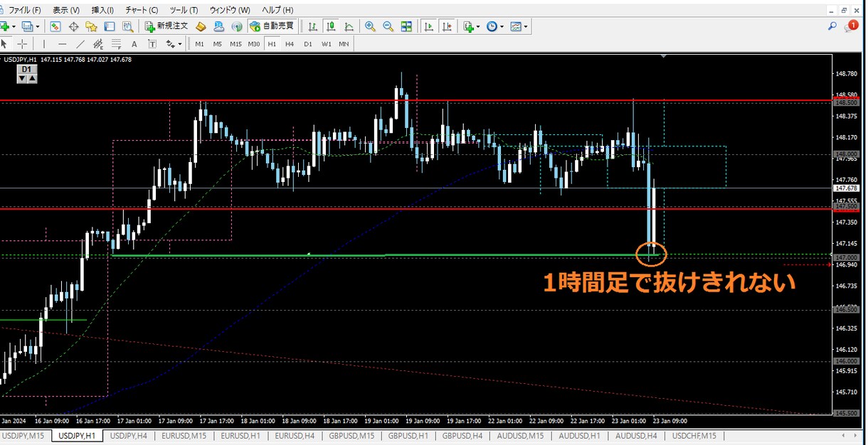Viewport: 868px width, 445px height.
Task: Open the Strategy Tester icon
Action: 127,26
